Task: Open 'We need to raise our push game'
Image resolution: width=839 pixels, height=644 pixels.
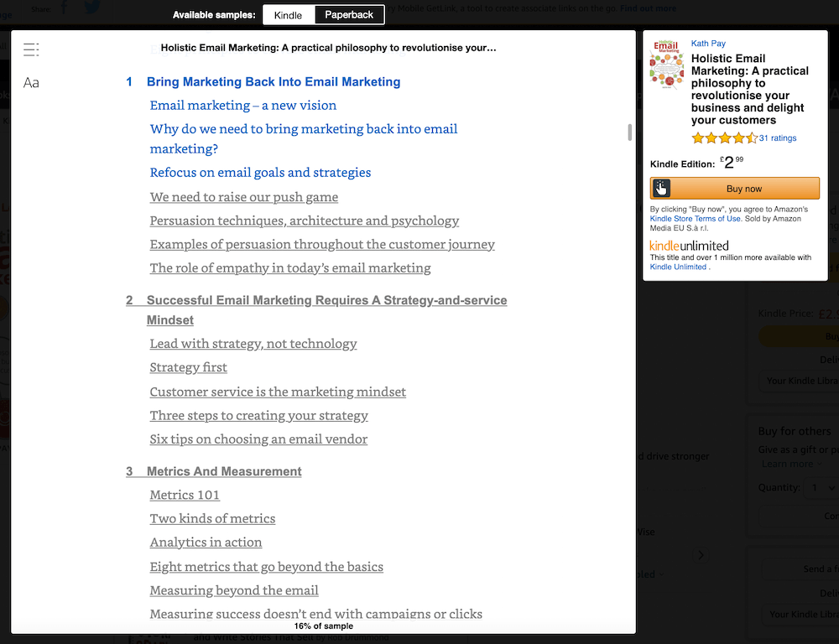Action: (x=244, y=197)
